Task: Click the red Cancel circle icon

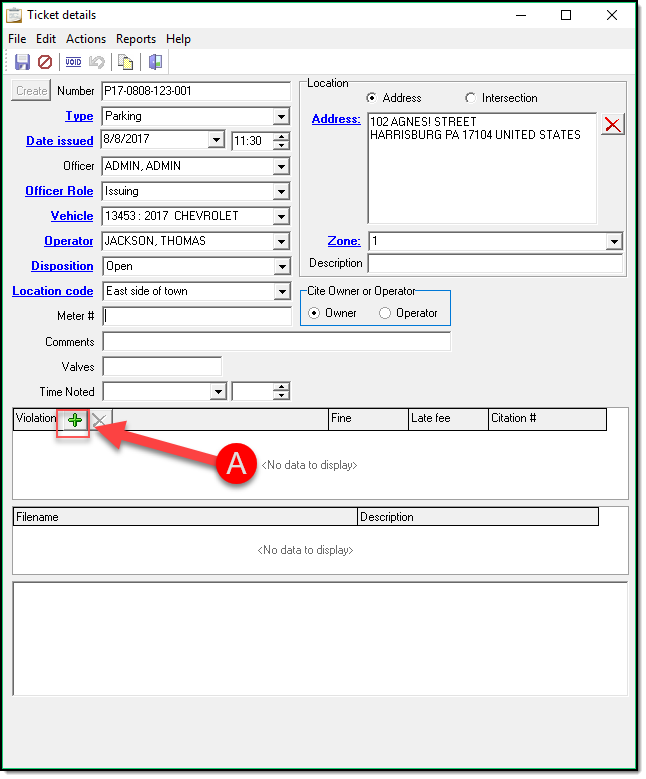Action: pos(44,62)
